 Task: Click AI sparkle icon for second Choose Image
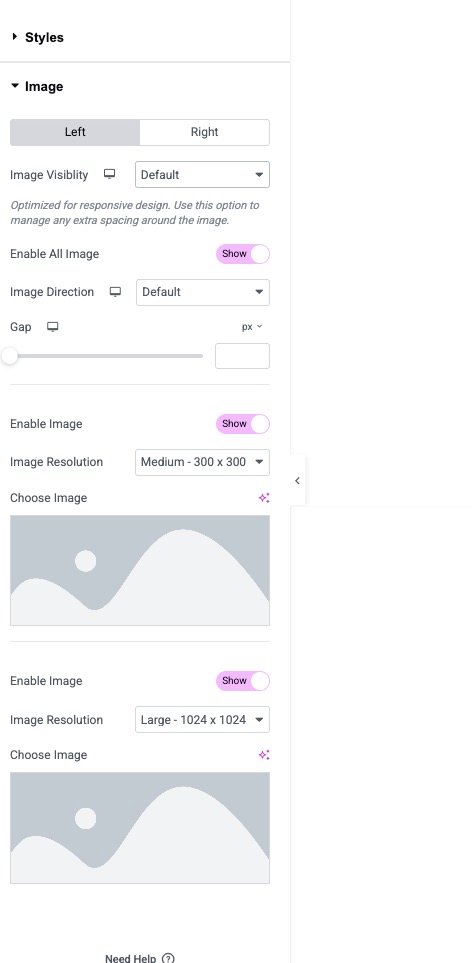pyautogui.click(x=264, y=755)
